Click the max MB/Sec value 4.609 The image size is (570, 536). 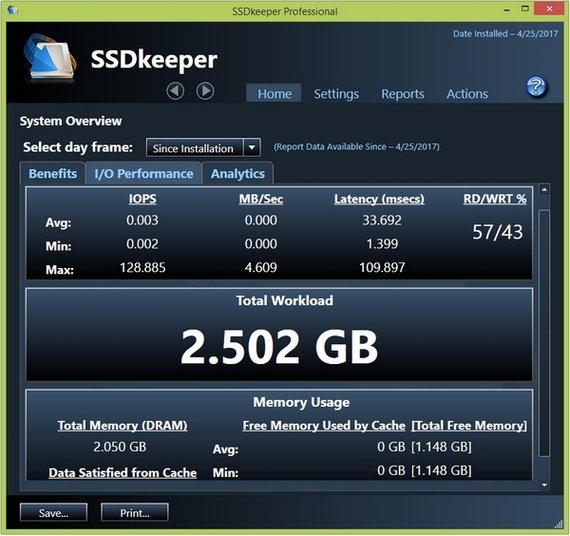coord(261,268)
